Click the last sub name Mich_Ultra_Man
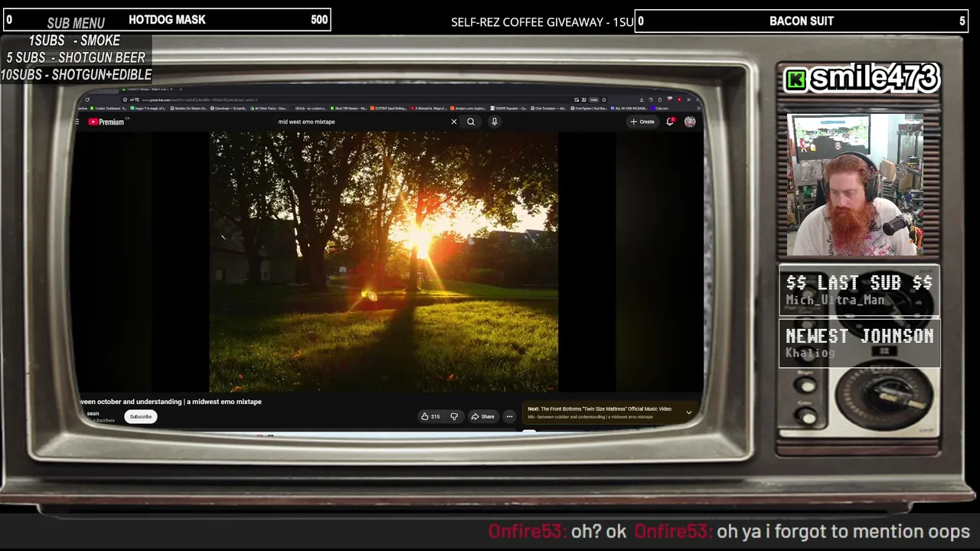 835,301
